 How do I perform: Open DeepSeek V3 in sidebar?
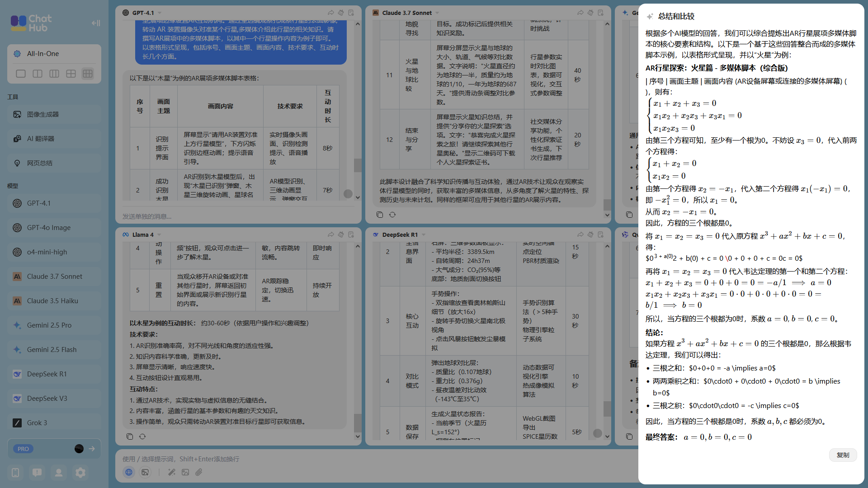pos(54,399)
